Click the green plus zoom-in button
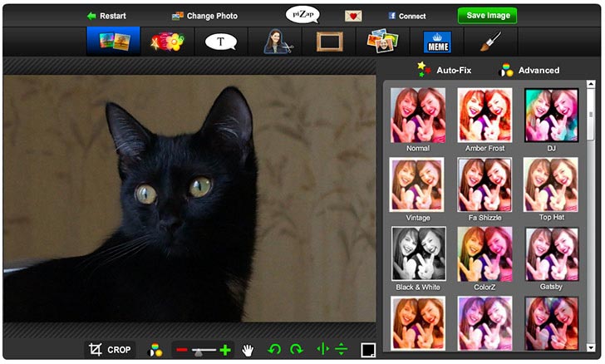This screenshot has height=364, width=605. pos(225,350)
